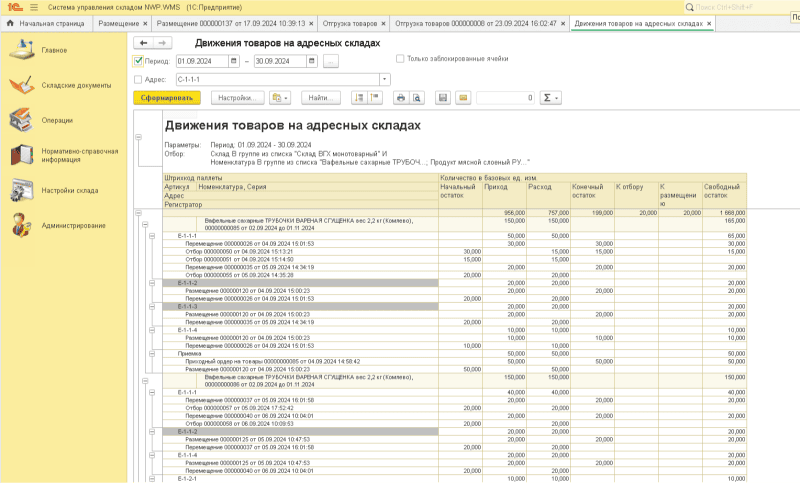Open the 1C main menu hamburger icon

coord(34,7)
